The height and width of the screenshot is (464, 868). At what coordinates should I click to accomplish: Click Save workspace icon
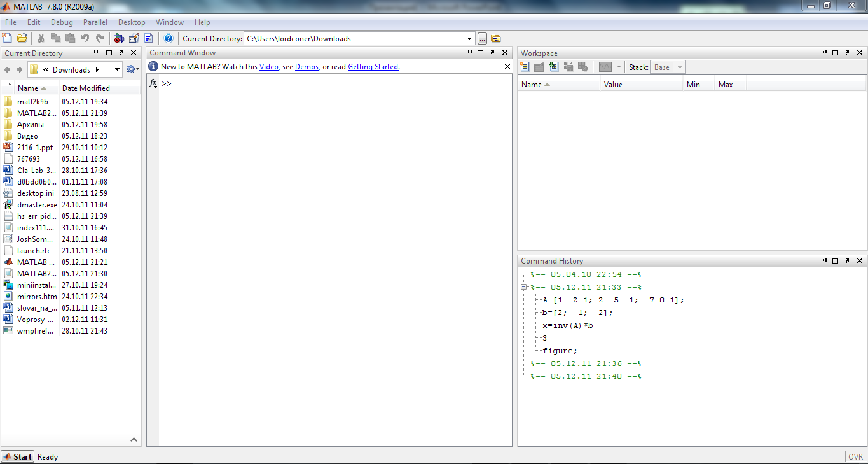[568, 67]
